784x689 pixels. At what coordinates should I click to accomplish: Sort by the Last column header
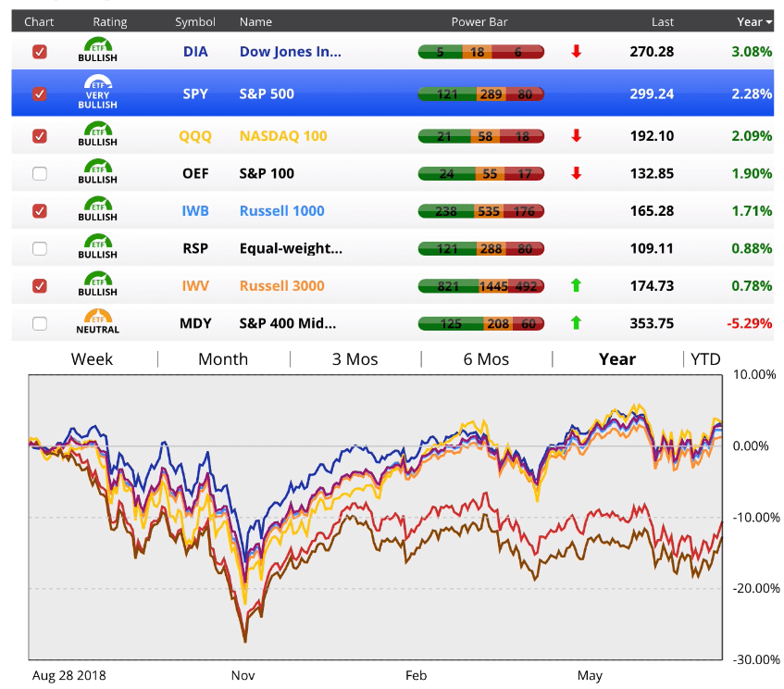pyautogui.click(x=663, y=21)
